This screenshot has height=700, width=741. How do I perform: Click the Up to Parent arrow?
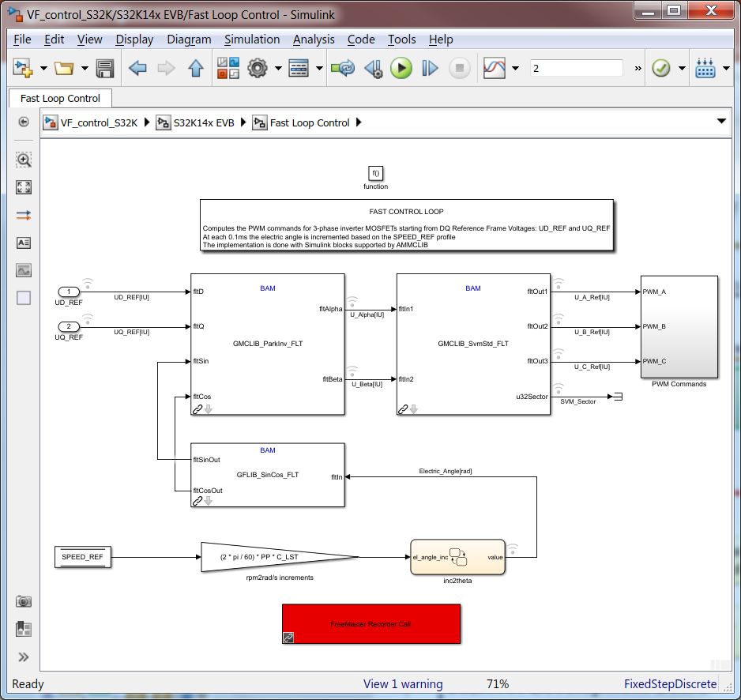point(196,69)
